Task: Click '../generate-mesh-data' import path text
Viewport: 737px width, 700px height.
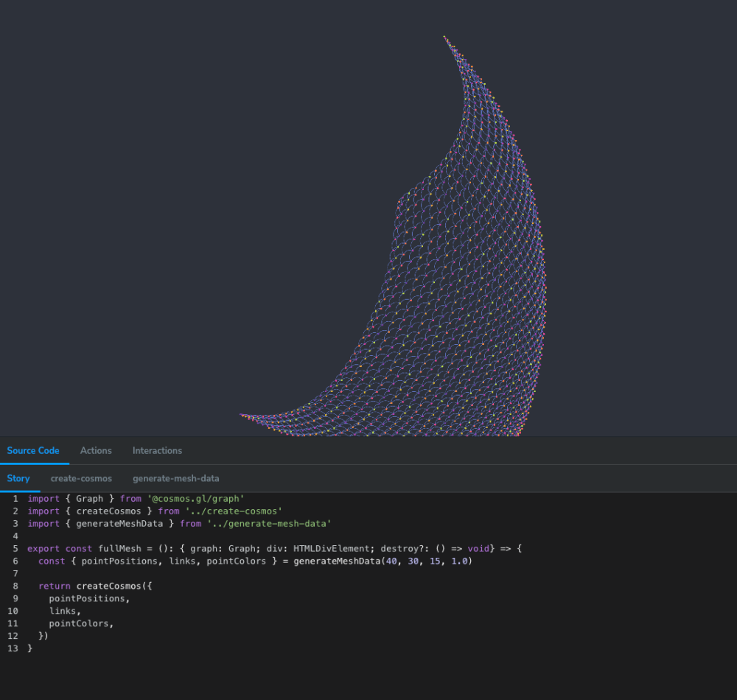Action: pos(269,523)
